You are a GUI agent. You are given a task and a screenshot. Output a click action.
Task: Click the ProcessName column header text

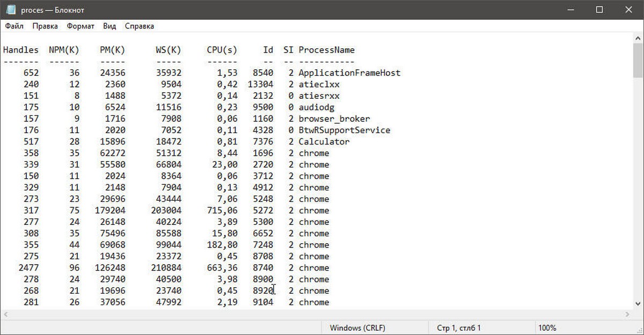(327, 50)
